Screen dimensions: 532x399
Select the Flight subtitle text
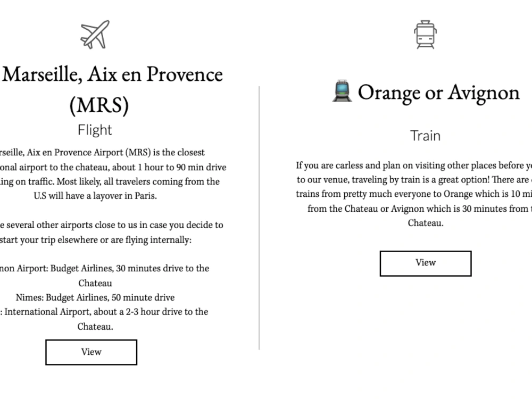coord(95,130)
